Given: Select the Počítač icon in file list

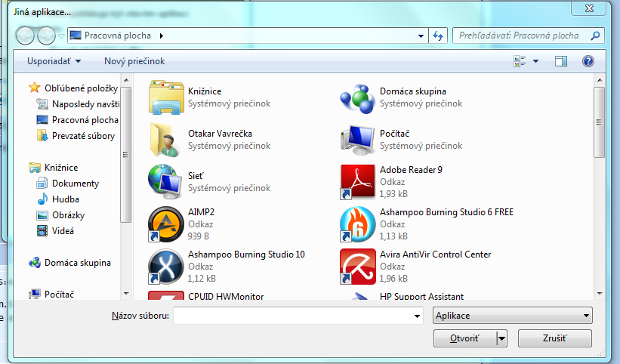Looking at the screenshot, I should (357, 140).
